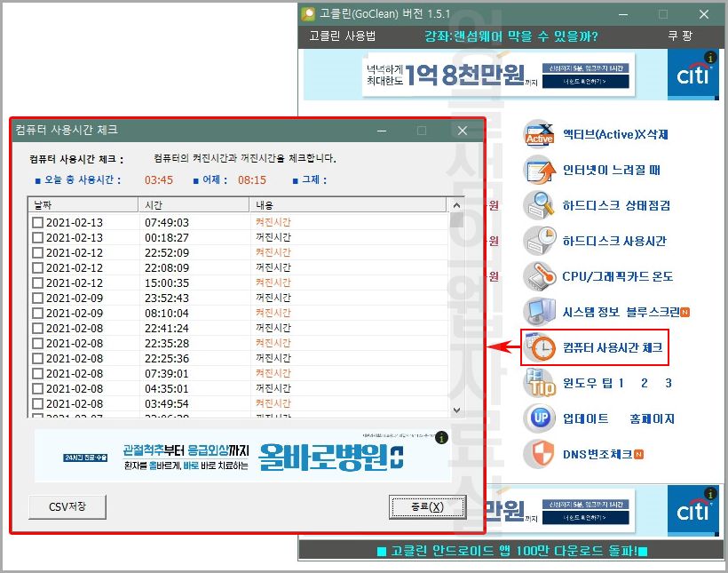Check the 2021-02-13 07:49:03 entry
The height and width of the screenshot is (573, 728).
37,223
